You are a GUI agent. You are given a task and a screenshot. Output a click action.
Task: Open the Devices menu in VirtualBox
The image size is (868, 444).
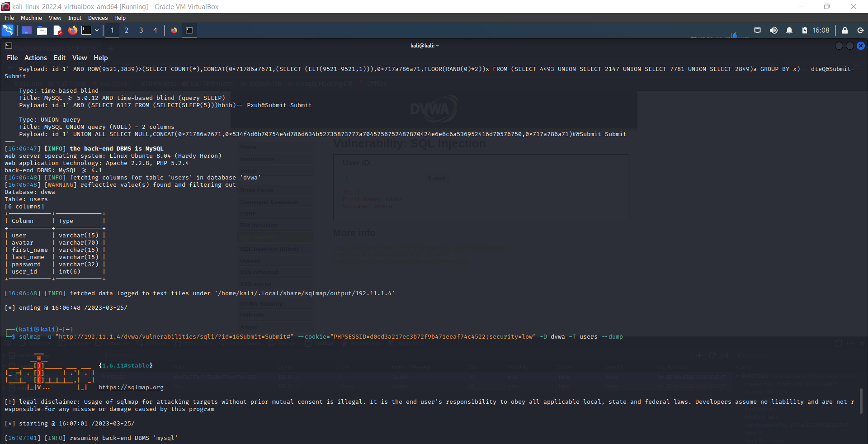coord(97,18)
